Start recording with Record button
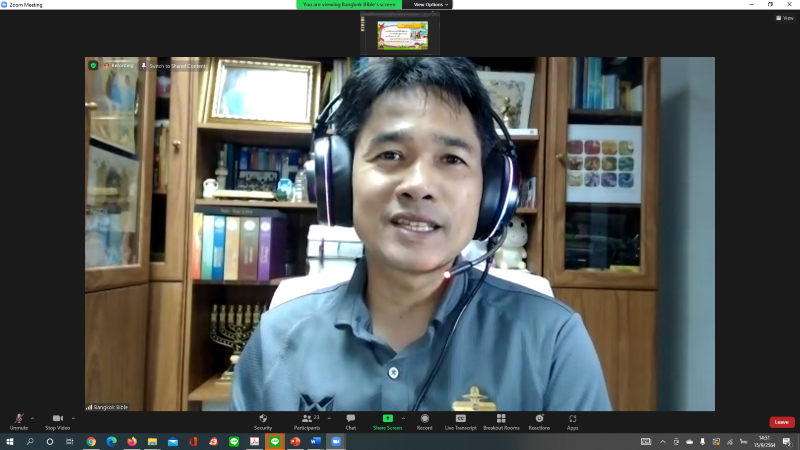 point(424,422)
